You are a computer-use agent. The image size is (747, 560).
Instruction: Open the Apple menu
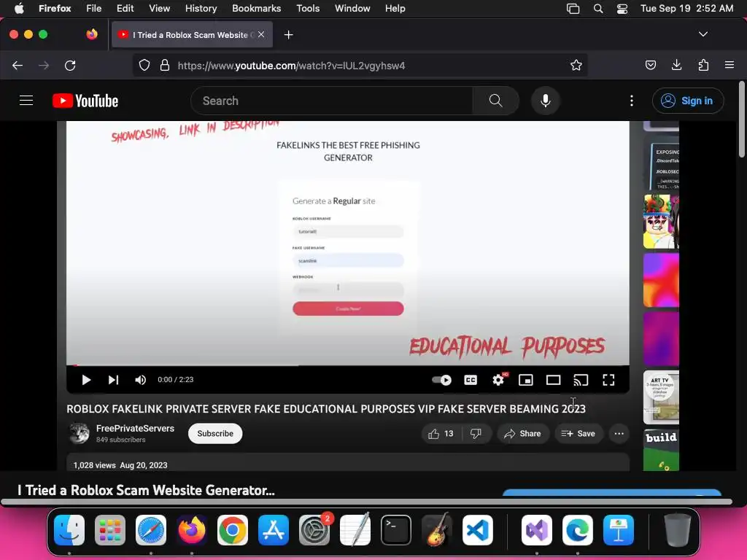(19, 9)
